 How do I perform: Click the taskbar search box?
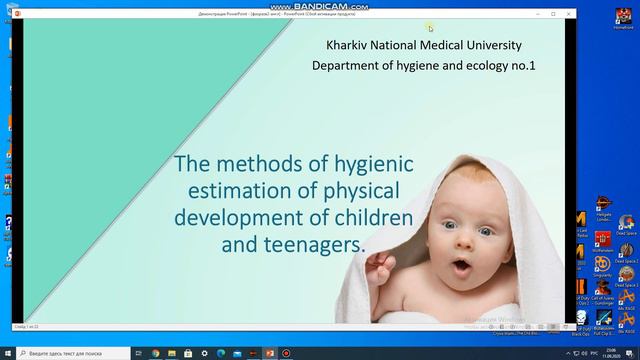point(73,353)
